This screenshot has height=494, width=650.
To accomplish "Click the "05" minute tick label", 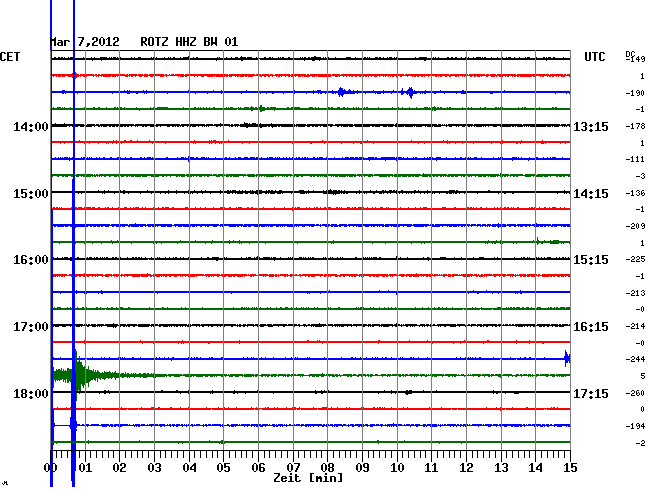I will 223,468.
